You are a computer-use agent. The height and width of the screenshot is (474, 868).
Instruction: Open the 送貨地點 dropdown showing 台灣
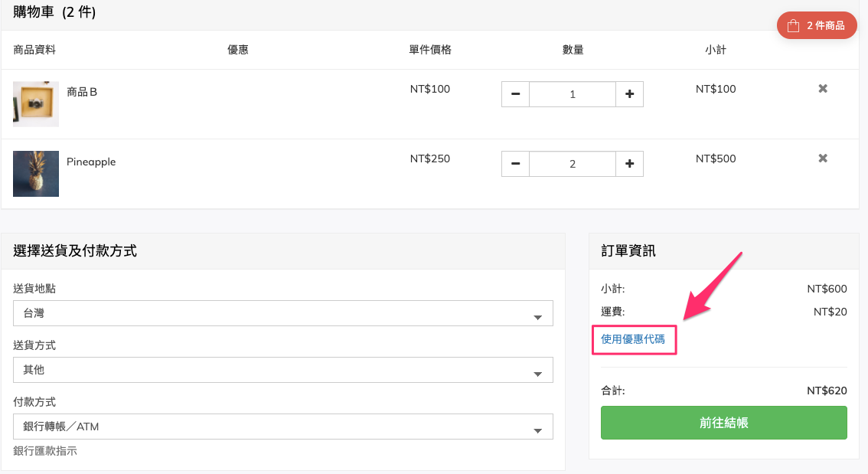point(283,313)
